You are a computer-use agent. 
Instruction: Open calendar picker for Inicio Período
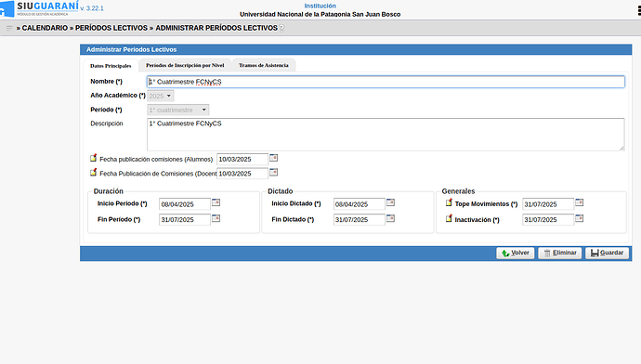point(216,202)
